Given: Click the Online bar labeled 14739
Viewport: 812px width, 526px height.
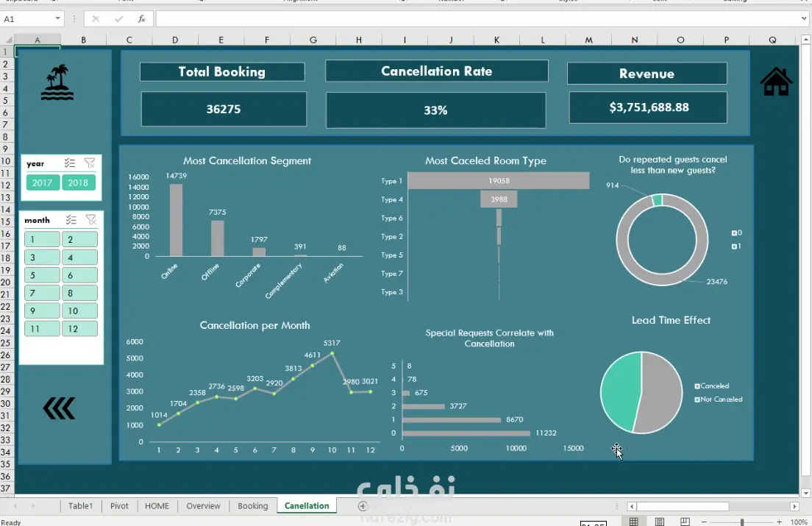Looking at the screenshot, I should [176, 220].
